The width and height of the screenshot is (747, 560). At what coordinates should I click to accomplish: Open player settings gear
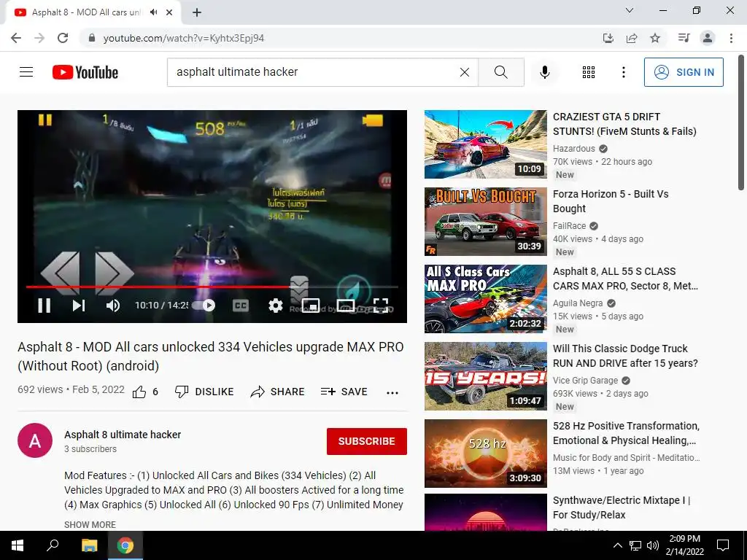coord(275,306)
